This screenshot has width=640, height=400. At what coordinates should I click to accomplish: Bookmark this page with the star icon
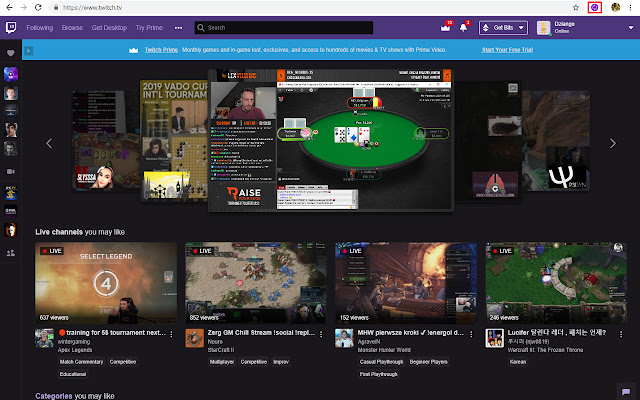576,7
